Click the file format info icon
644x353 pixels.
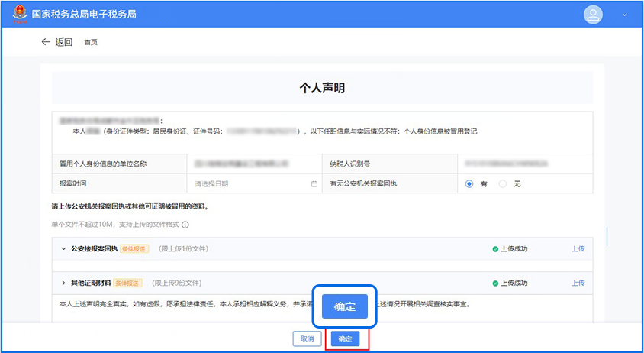point(185,225)
